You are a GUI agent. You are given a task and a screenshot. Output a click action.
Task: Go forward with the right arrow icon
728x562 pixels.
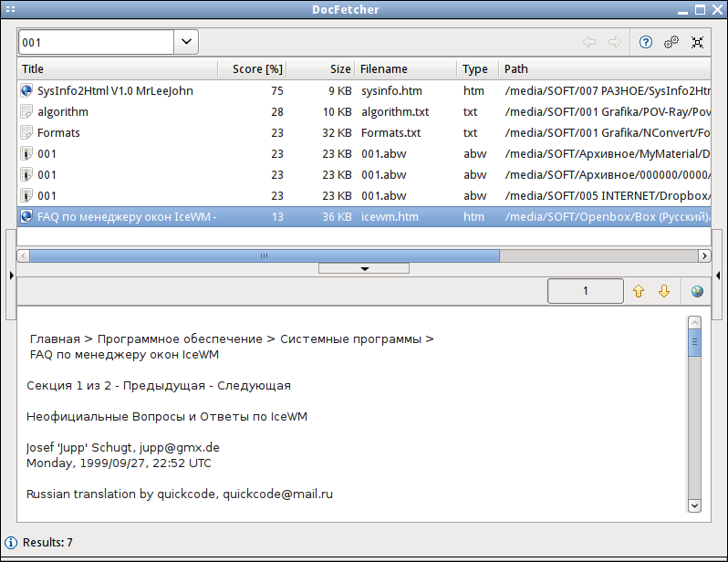click(x=615, y=42)
